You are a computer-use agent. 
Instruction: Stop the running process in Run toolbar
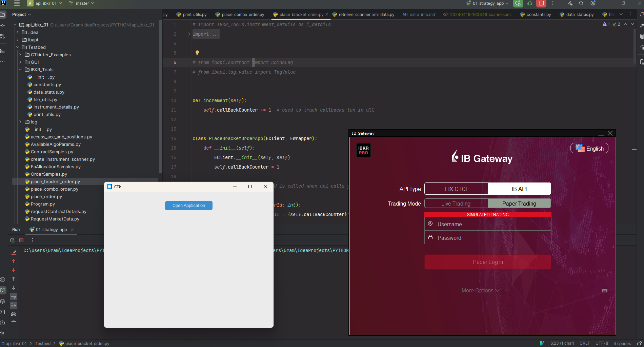click(x=21, y=240)
